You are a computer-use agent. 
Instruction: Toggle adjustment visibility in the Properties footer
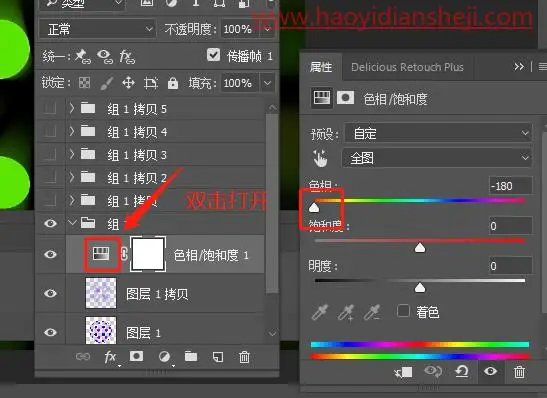coord(490,371)
